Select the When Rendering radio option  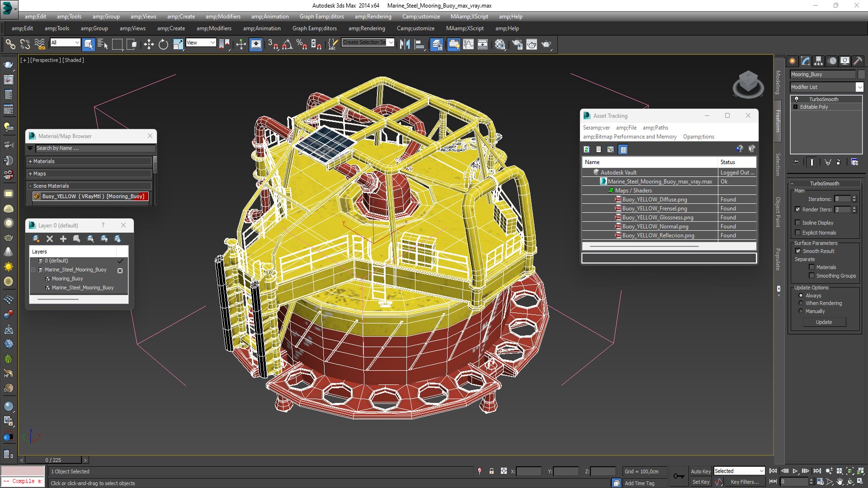tap(801, 303)
